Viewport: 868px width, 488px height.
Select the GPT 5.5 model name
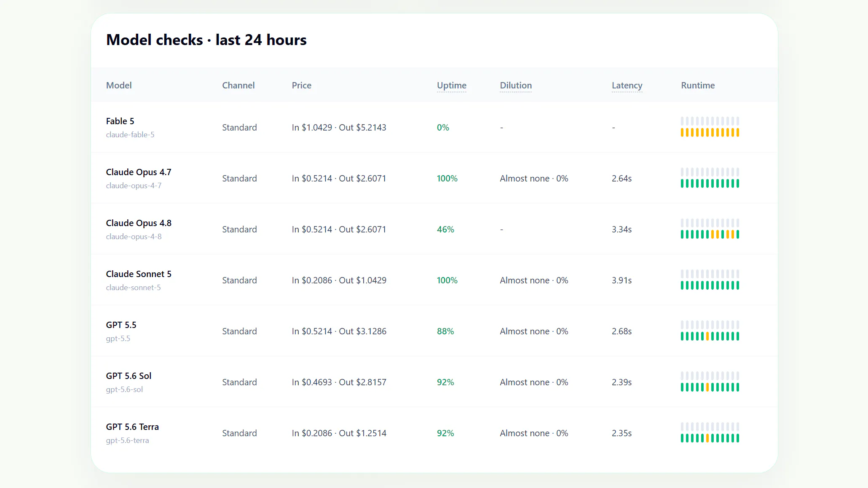tap(121, 325)
